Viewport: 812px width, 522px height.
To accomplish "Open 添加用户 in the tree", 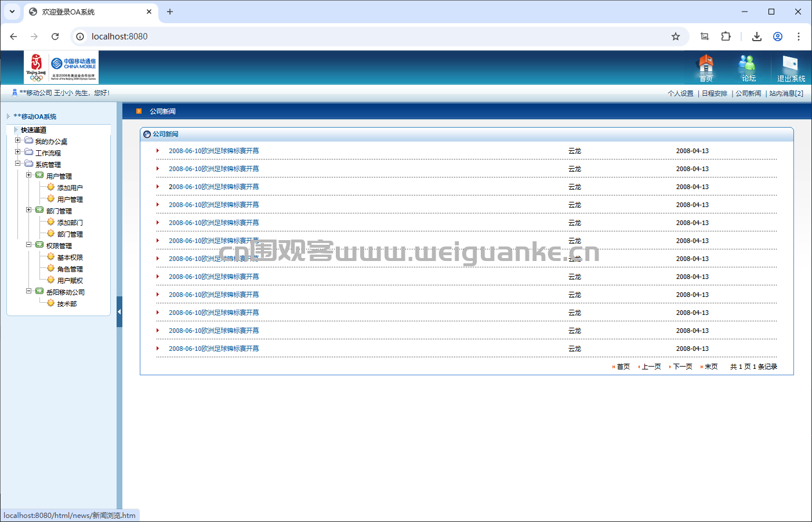I will 70,188.
